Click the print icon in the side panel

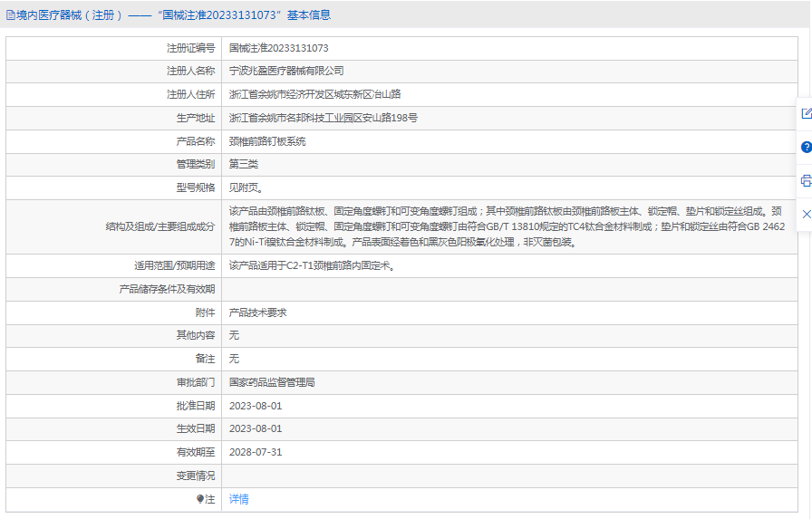coord(806,180)
